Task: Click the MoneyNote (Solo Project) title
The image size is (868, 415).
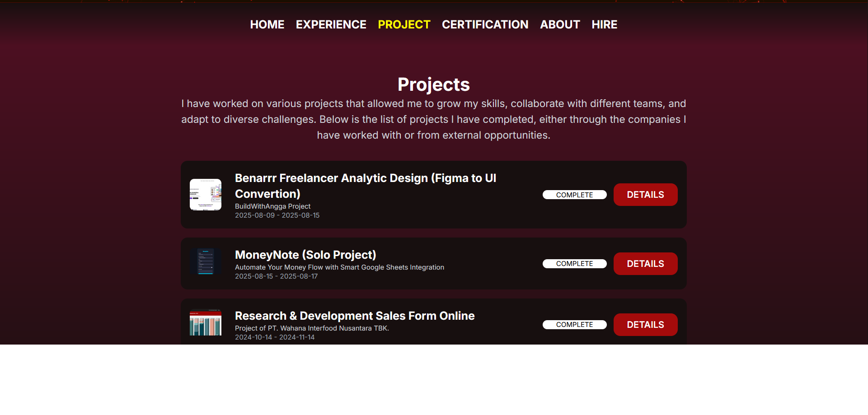Action: pos(305,255)
